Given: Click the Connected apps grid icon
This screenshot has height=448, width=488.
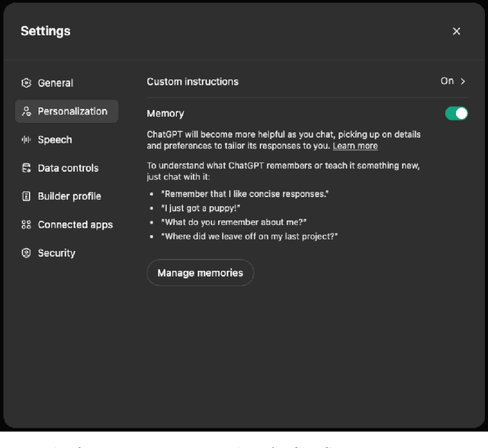Looking at the screenshot, I should tap(27, 224).
